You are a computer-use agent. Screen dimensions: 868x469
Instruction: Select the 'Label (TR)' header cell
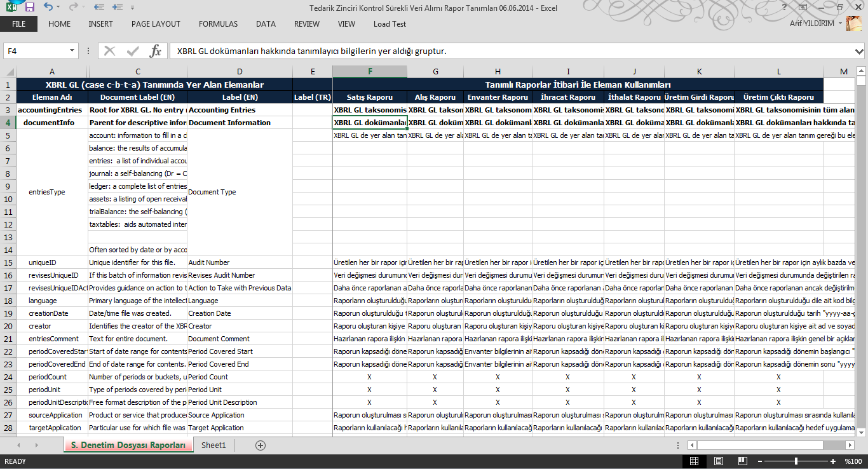coord(313,97)
